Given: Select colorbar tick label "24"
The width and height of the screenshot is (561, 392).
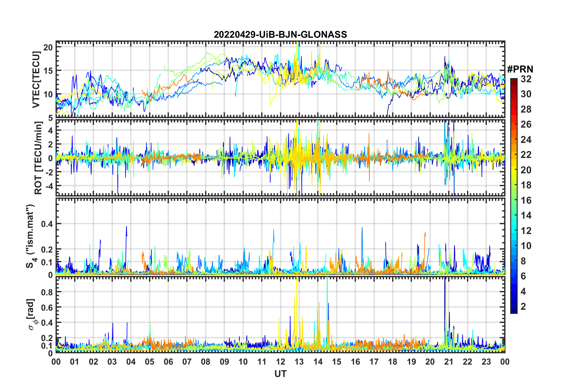Looking at the screenshot, I should (526, 139).
